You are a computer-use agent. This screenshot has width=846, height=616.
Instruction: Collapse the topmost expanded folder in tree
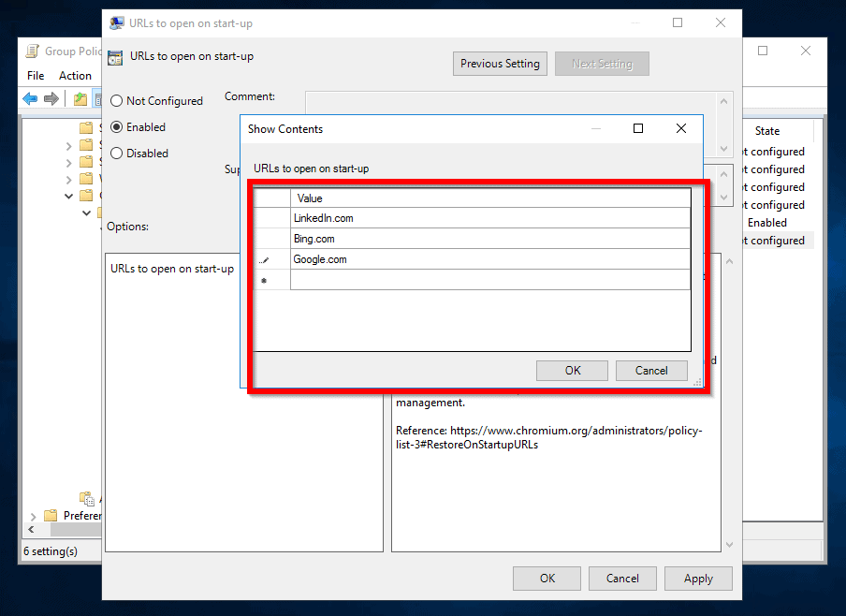(x=69, y=196)
